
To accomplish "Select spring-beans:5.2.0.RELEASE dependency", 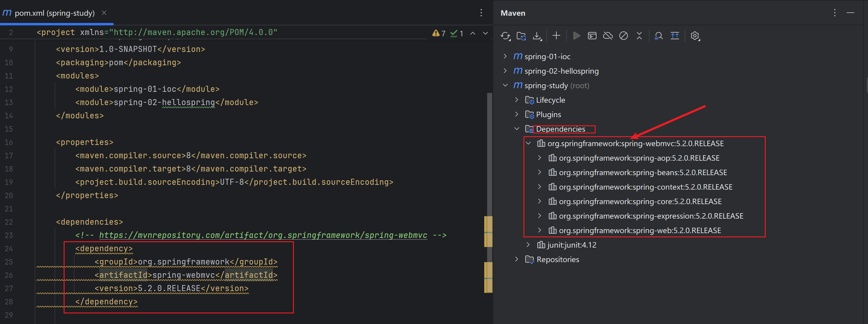I will pyautogui.click(x=643, y=172).
